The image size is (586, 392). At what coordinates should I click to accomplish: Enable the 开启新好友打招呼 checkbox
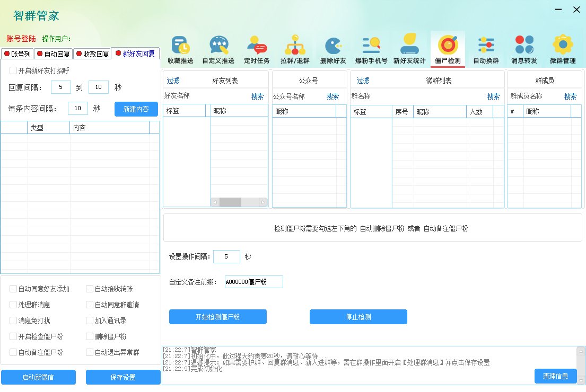[x=13, y=70]
